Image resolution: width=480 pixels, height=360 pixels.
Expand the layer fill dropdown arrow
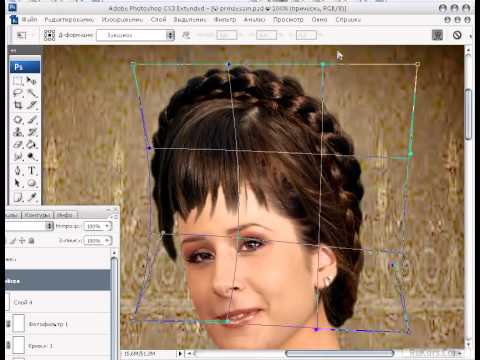[107, 240]
